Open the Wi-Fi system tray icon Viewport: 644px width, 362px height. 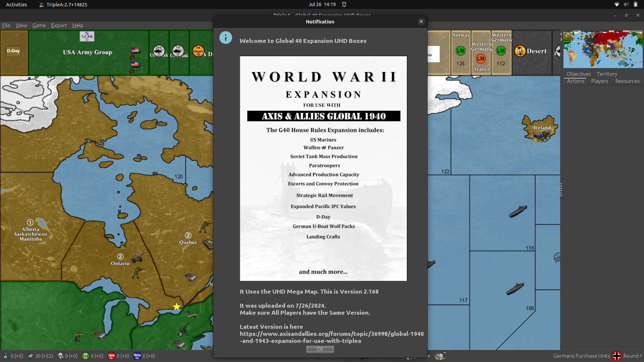point(616,4)
